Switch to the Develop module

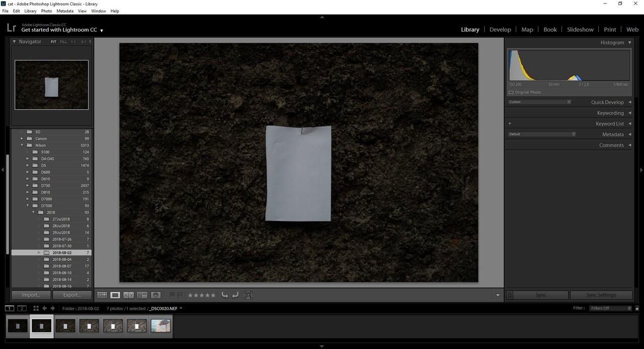[x=500, y=30]
